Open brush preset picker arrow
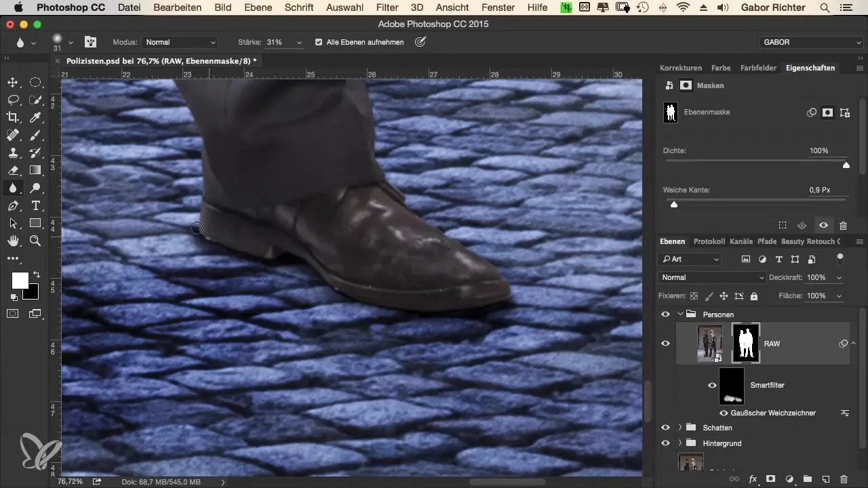 tap(71, 42)
